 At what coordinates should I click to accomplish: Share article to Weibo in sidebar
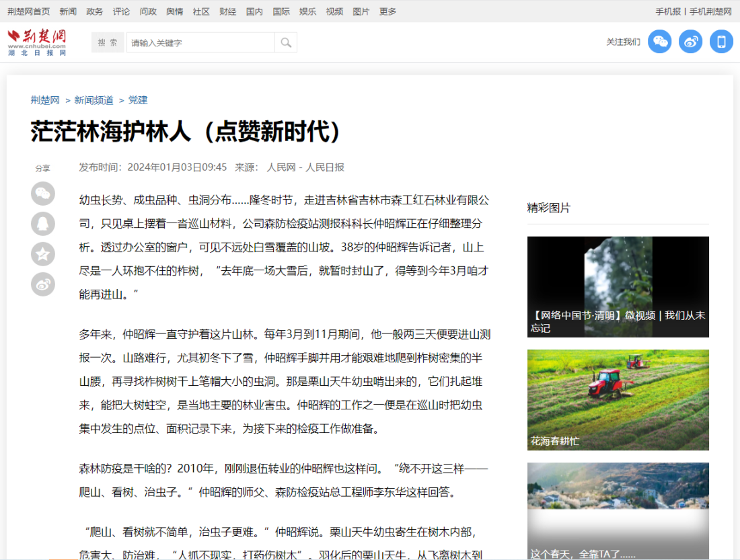click(x=43, y=284)
